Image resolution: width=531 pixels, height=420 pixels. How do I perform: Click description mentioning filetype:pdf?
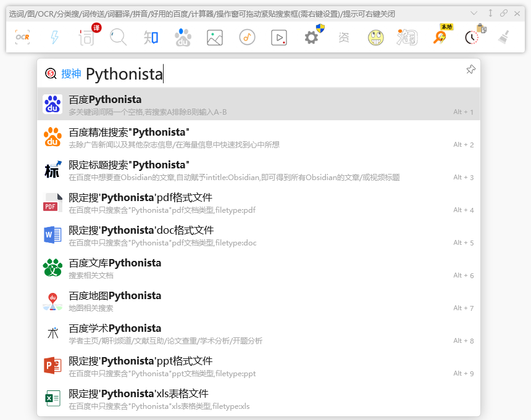click(x=162, y=210)
